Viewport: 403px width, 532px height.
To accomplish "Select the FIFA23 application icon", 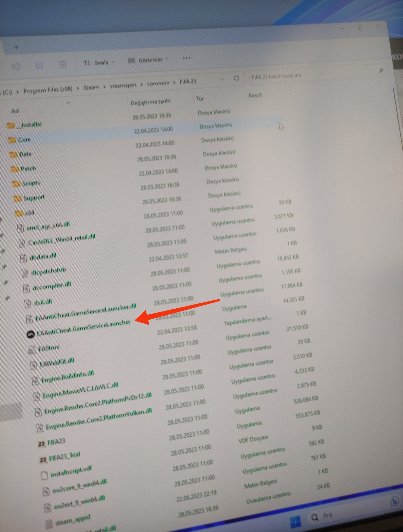I will coord(42,444).
